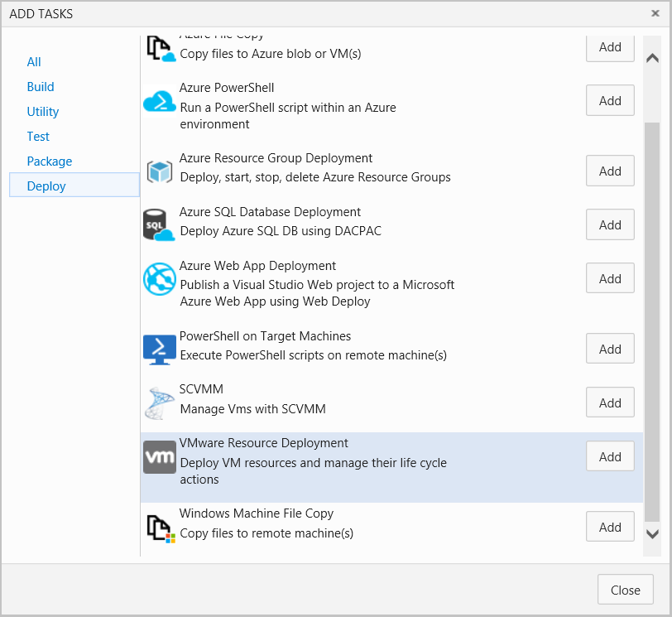Click 'Deploy VM resources and manage' description
Image resolution: width=672 pixels, height=617 pixels.
tap(314, 470)
